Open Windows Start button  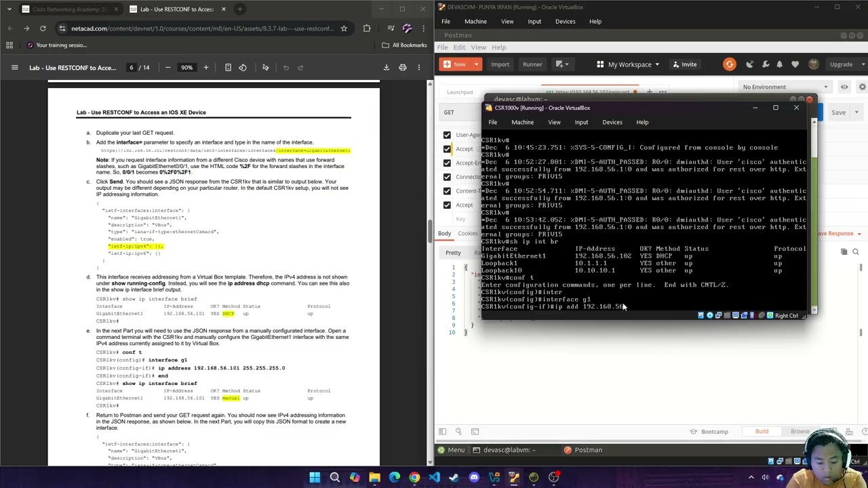pos(315,477)
